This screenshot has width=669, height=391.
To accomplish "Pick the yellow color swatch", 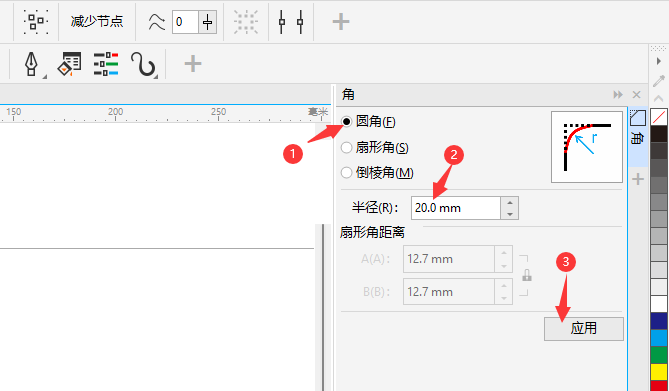I will [x=659, y=372].
